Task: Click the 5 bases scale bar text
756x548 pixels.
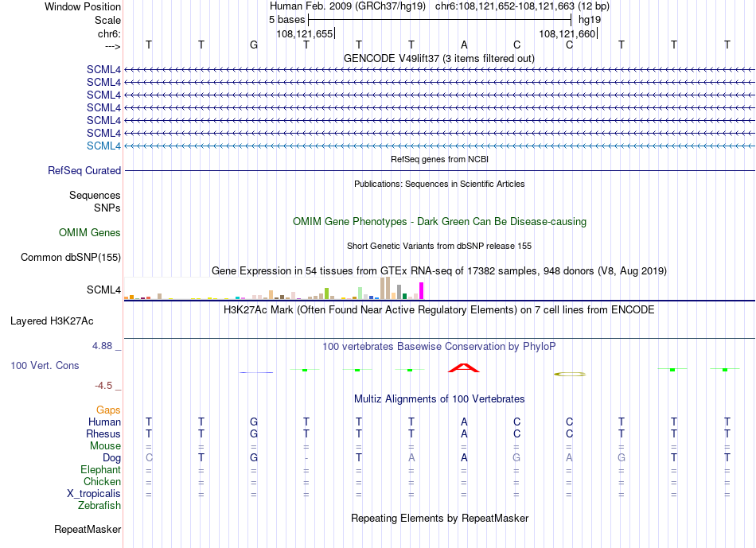Action: pos(286,20)
